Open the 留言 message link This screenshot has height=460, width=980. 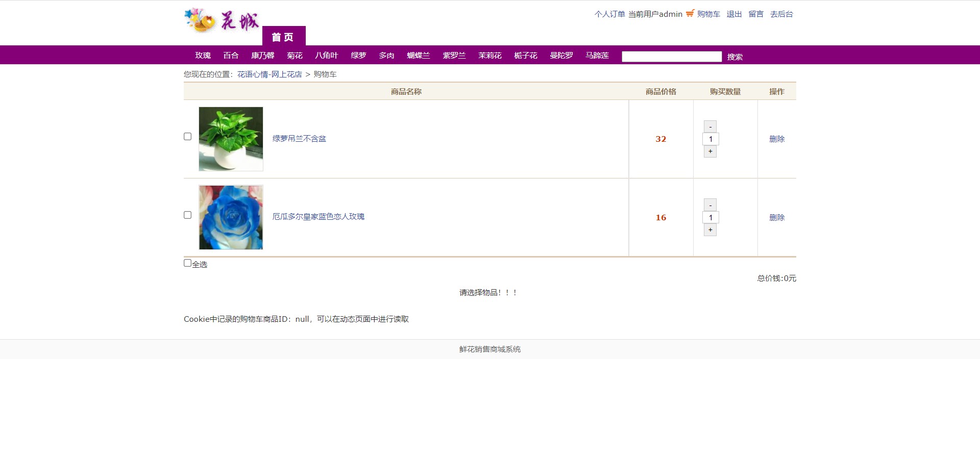[756, 14]
